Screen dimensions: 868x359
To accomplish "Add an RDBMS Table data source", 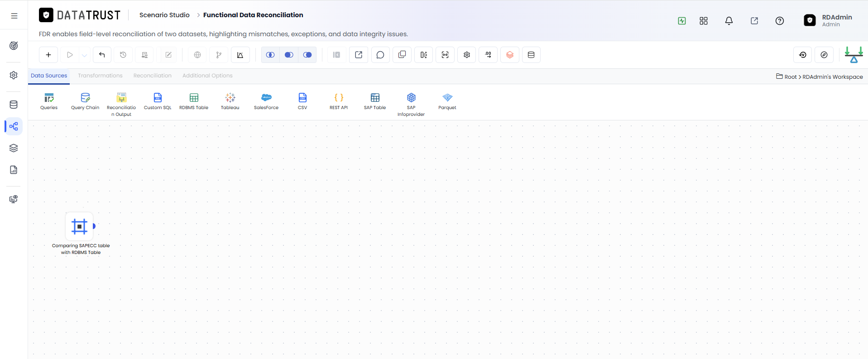I will point(194,101).
